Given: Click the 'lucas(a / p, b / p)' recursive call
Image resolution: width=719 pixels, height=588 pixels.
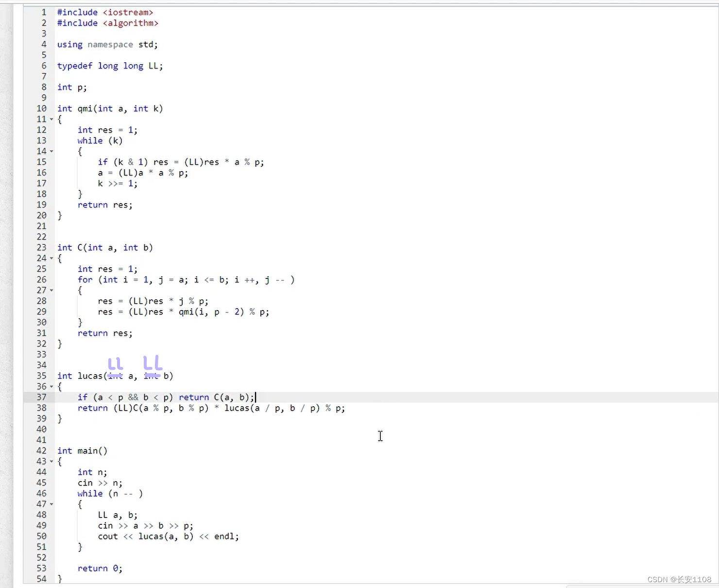Looking at the screenshot, I should click(x=272, y=408).
